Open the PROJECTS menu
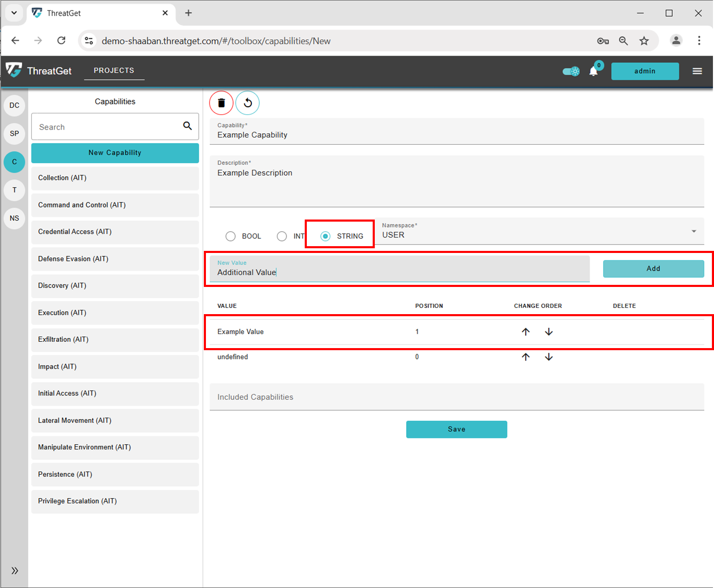 pyautogui.click(x=114, y=71)
